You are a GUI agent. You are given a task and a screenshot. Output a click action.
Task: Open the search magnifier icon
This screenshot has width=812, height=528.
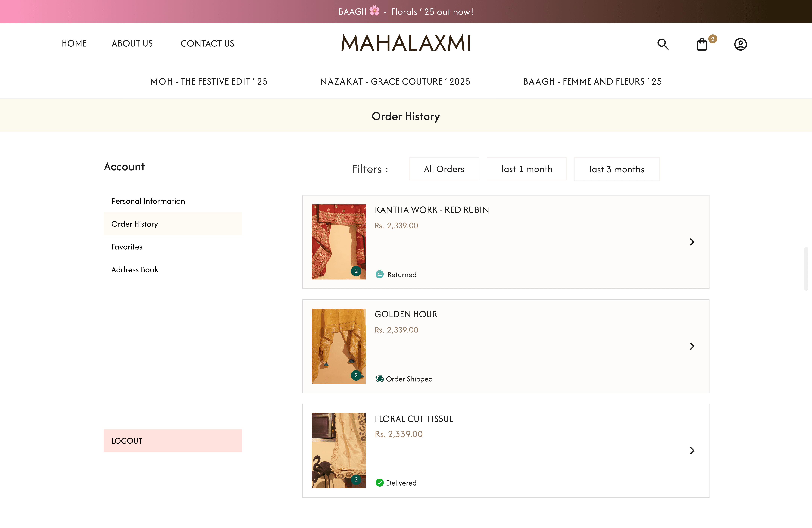663,44
